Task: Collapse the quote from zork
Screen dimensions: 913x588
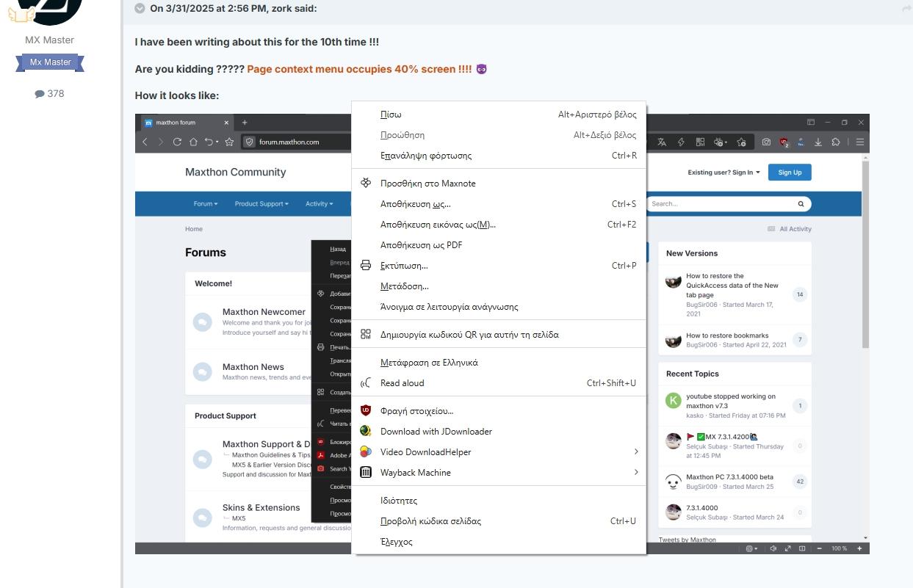Action: pos(140,8)
